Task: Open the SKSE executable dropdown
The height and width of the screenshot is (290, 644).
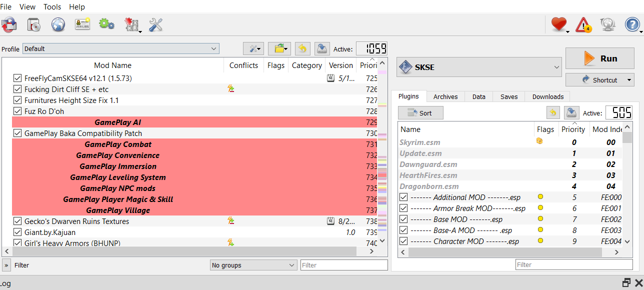Action: tap(479, 67)
